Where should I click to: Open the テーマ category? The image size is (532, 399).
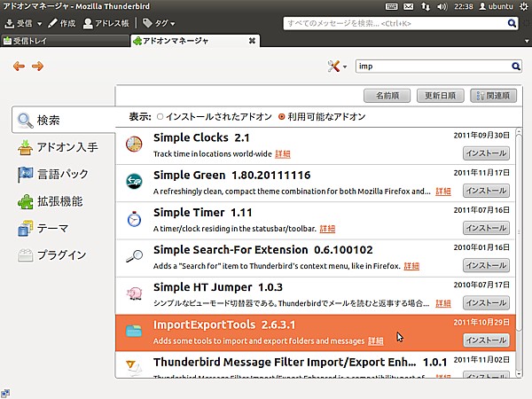tap(43, 229)
